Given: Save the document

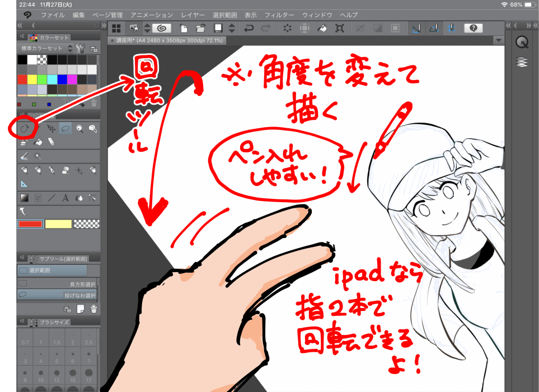Looking at the screenshot, I should [x=218, y=28].
